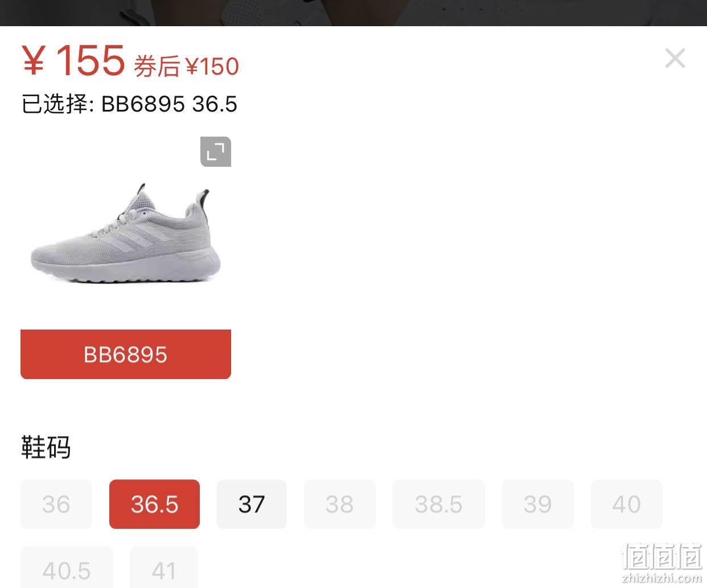Select the BB6895 style option
This screenshot has width=707, height=588.
tap(126, 354)
